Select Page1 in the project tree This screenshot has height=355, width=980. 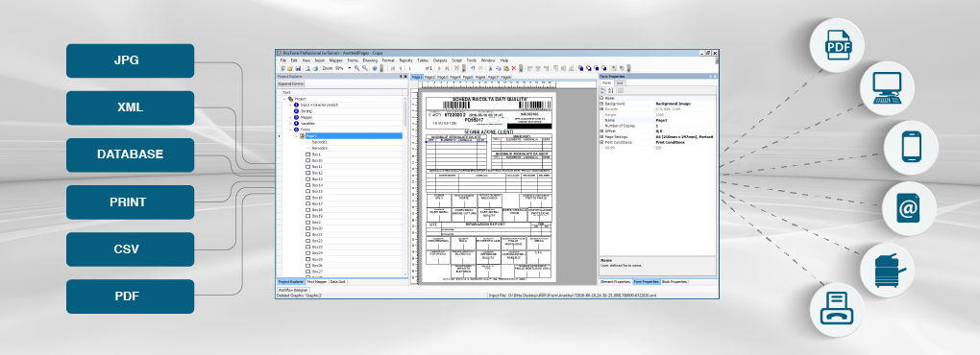pyautogui.click(x=354, y=136)
